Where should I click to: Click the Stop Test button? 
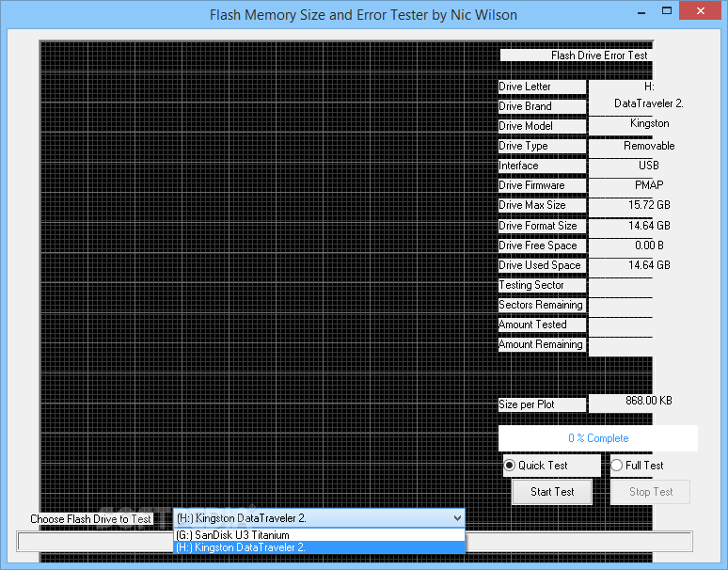point(651,492)
